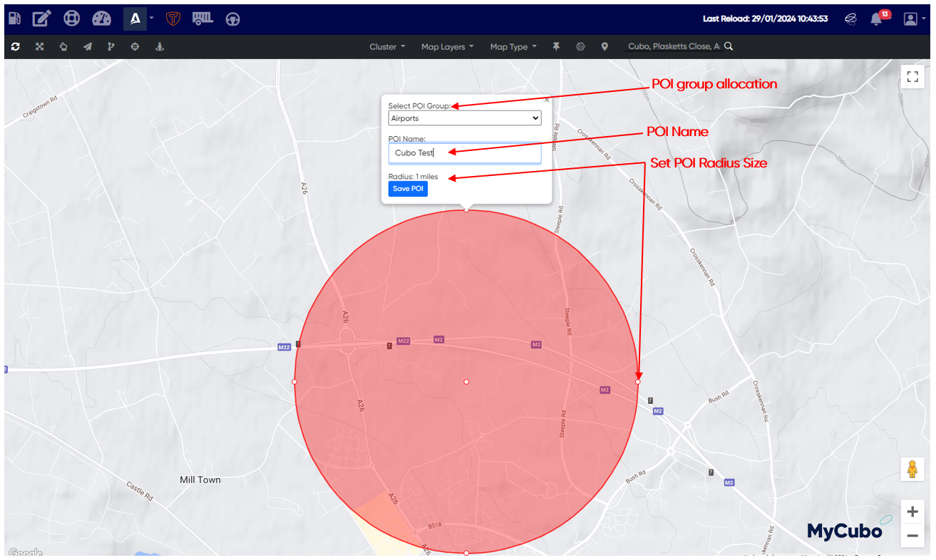Click the zoom in plus button on the map
936x560 pixels.
click(912, 511)
